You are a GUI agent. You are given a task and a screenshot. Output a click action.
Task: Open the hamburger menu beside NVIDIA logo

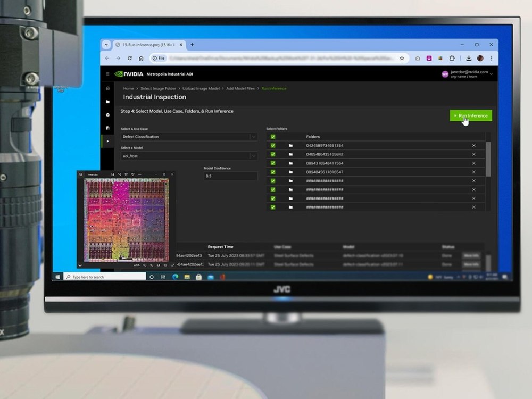point(108,74)
